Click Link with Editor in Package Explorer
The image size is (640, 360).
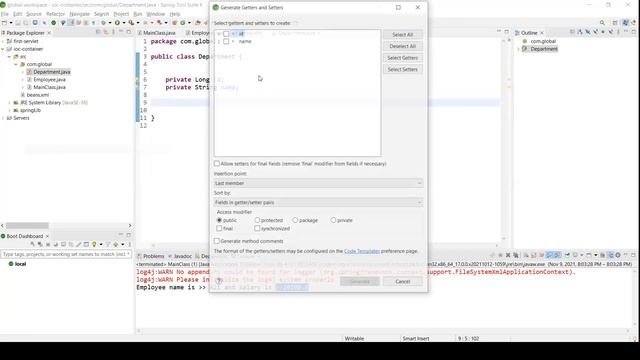[105, 32]
